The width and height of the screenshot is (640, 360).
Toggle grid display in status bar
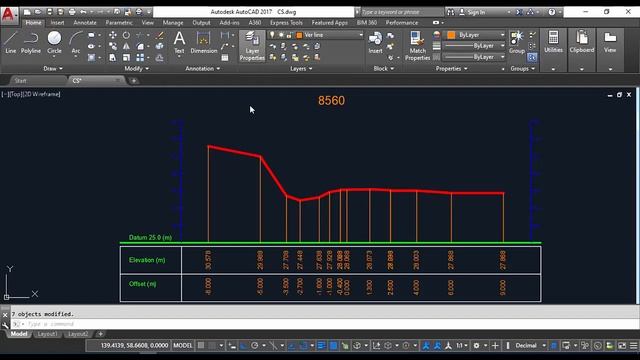click(x=201, y=345)
